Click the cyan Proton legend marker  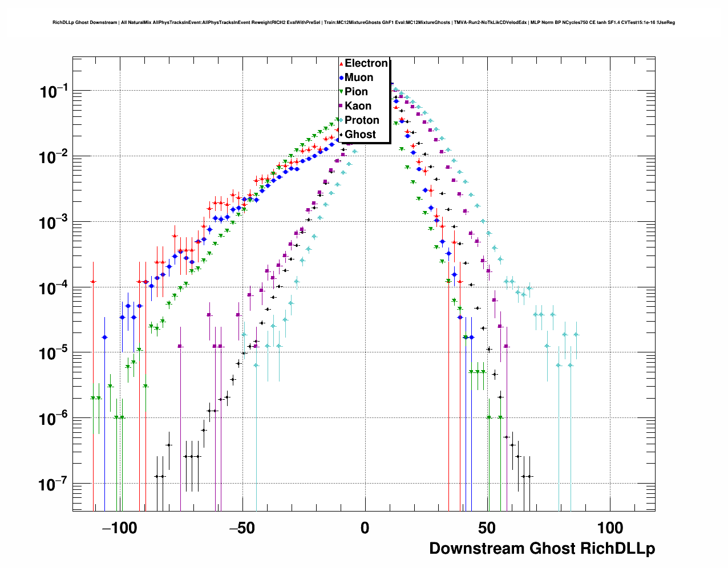pyautogui.click(x=341, y=120)
